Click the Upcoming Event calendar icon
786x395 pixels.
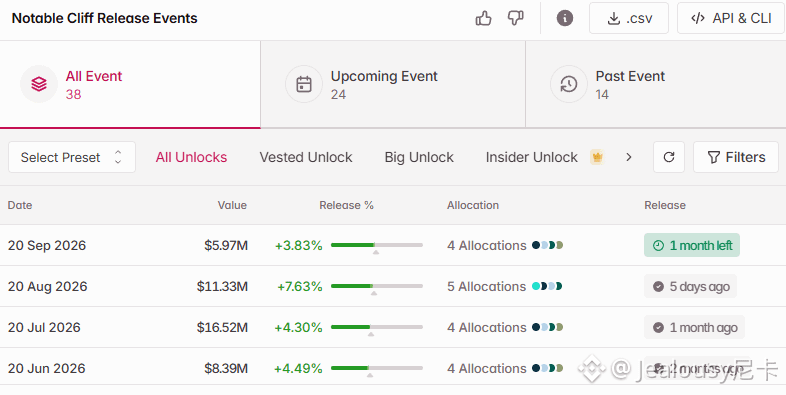pos(304,84)
